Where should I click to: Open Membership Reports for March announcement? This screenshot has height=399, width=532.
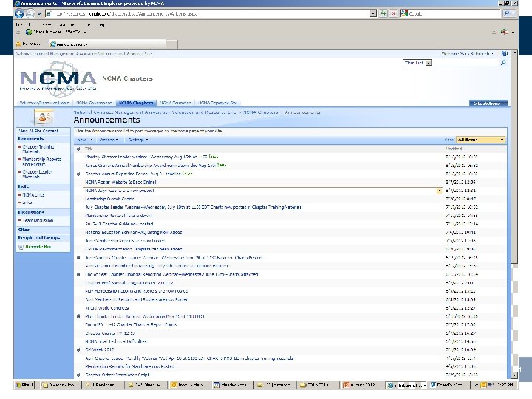(x=129, y=366)
